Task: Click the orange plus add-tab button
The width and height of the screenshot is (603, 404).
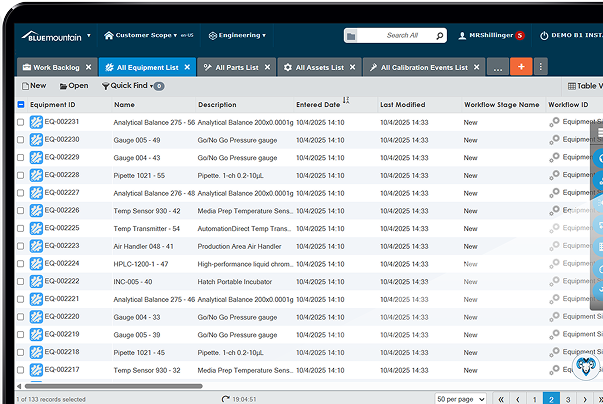Action: (521, 67)
